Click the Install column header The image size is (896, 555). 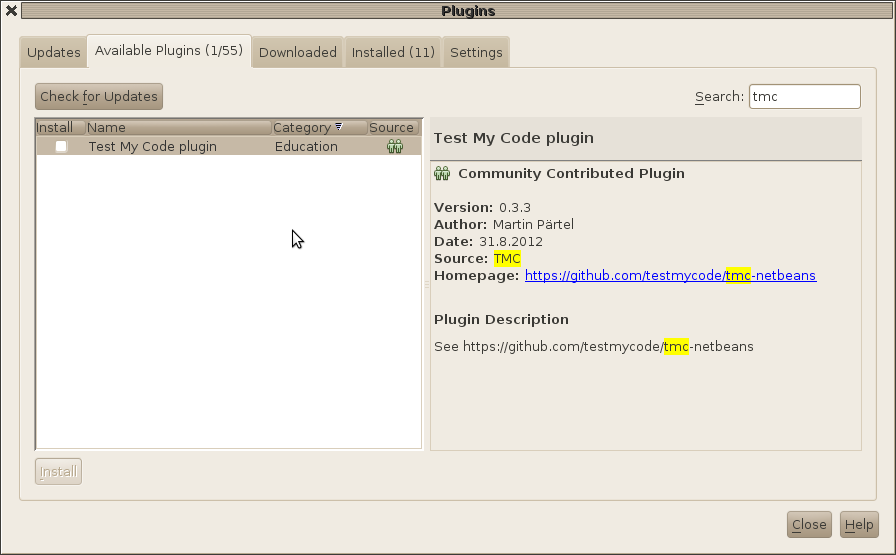60,127
